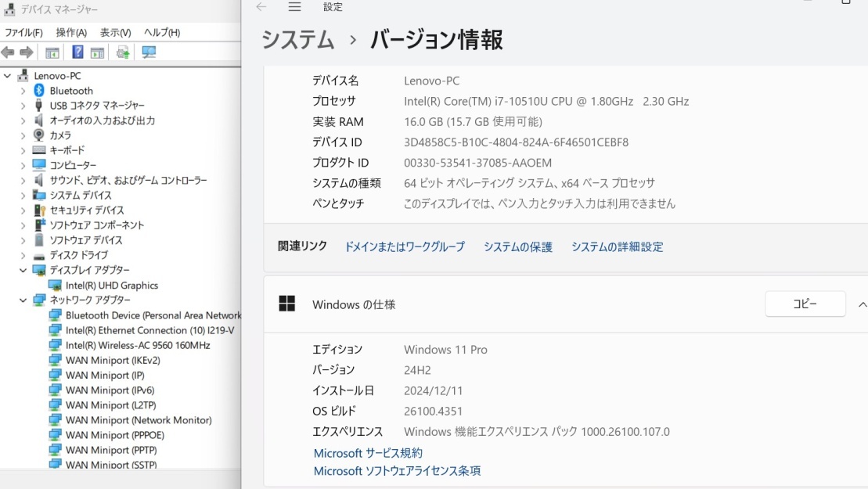Viewport: 868px width, 489px height.
Task: Expand the USB コネクタ マネージャー category
Action: click(23, 105)
